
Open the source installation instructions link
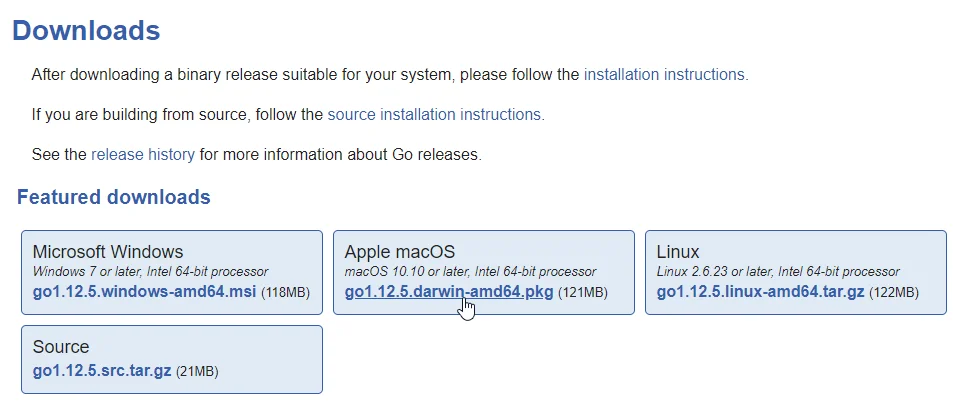[436, 114]
